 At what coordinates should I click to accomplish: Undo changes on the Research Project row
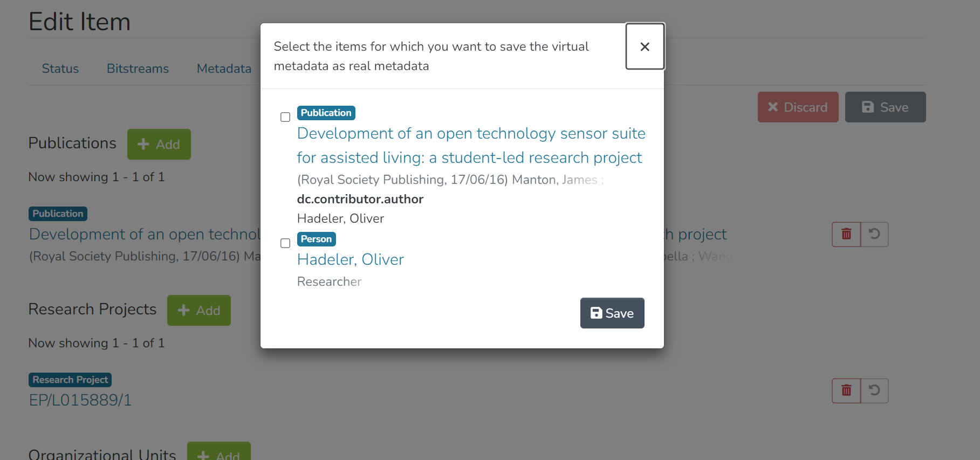pyautogui.click(x=874, y=390)
